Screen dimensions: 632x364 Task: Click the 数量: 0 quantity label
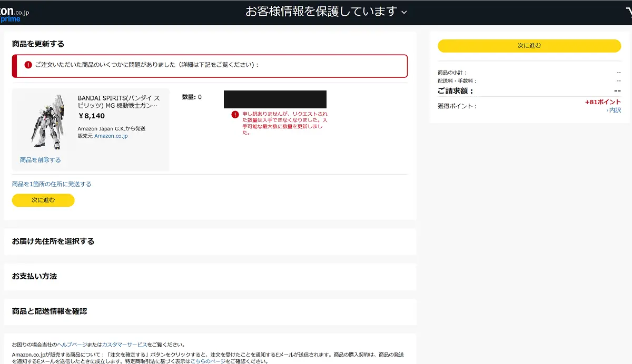tap(192, 97)
